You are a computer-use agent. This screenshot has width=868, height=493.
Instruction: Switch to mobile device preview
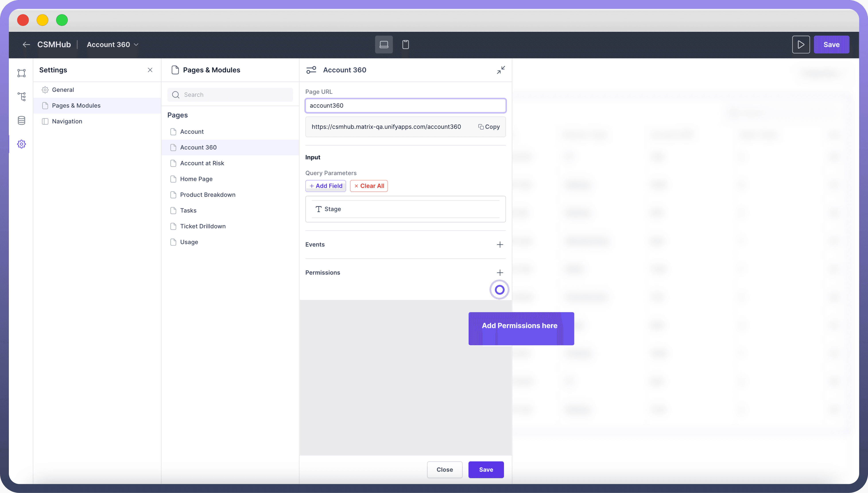(405, 45)
